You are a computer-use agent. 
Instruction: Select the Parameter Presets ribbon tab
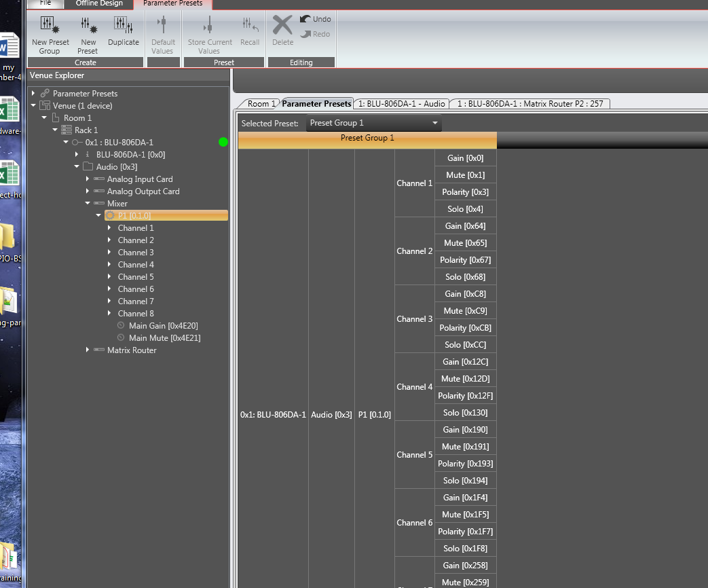coord(173,3)
